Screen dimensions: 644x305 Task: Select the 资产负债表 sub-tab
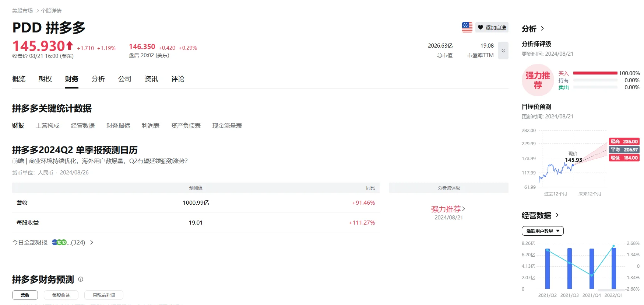(x=186, y=126)
